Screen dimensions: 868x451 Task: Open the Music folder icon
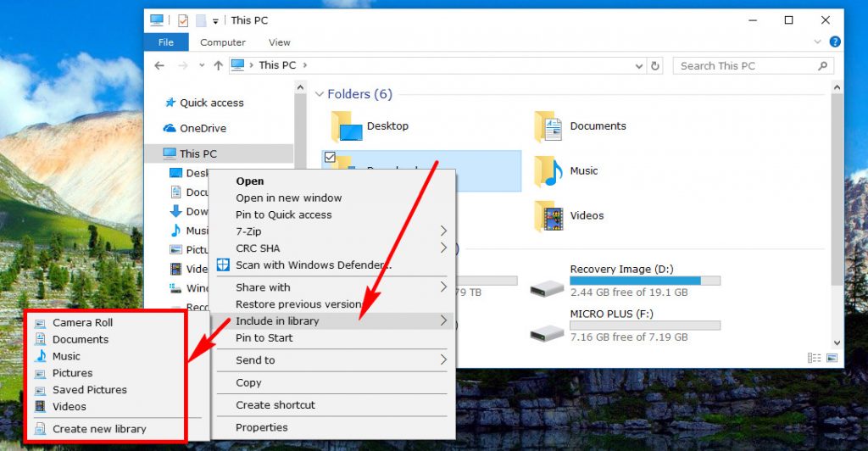(x=549, y=171)
